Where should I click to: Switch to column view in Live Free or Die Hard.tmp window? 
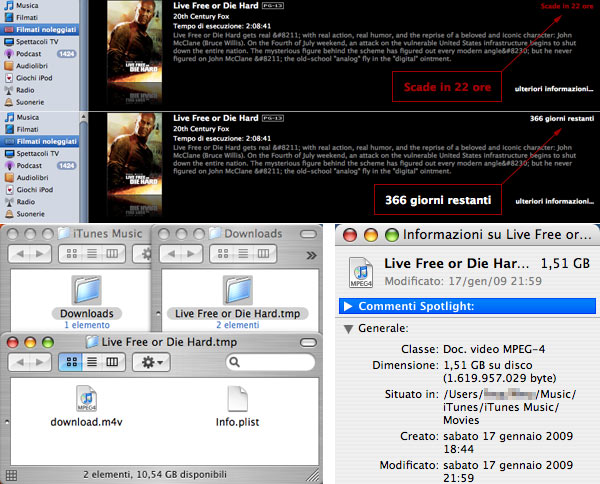click(x=111, y=360)
